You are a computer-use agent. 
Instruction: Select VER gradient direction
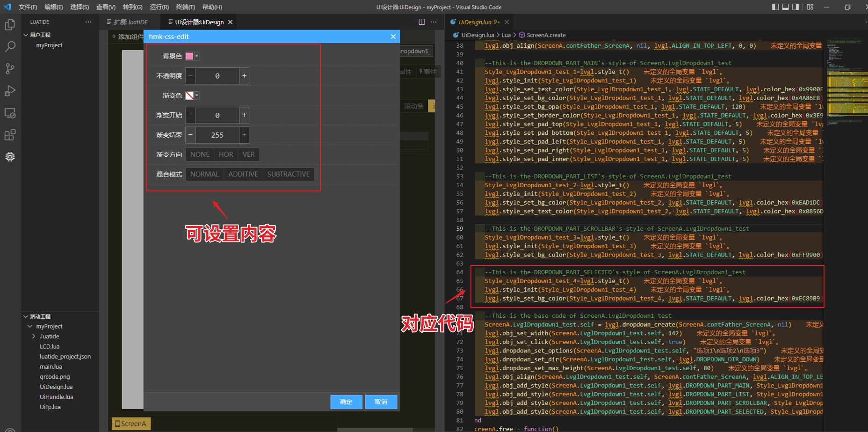point(248,154)
